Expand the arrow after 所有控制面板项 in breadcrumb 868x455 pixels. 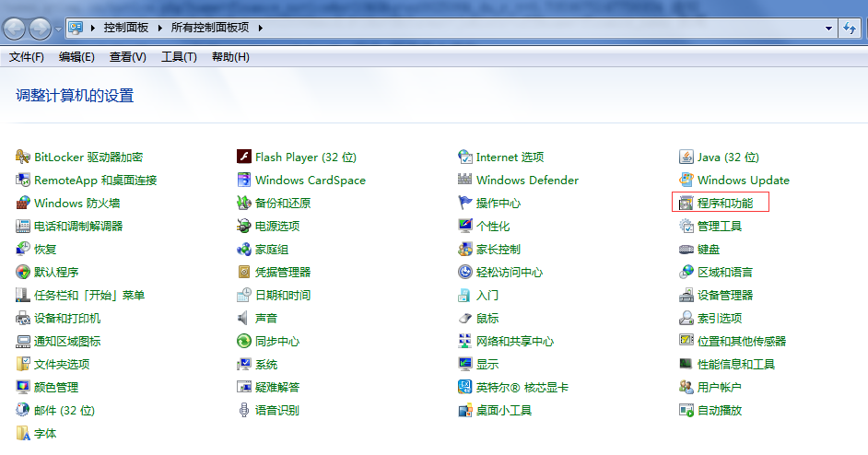260,28
